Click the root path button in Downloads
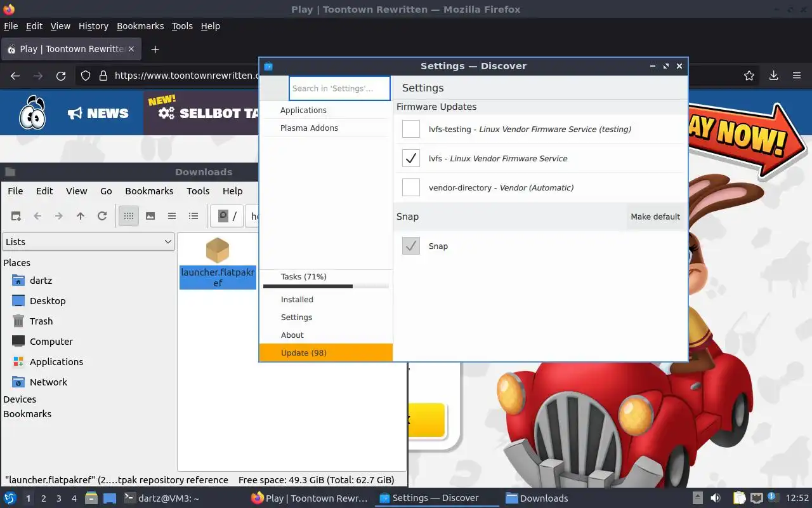 pos(227,216)
